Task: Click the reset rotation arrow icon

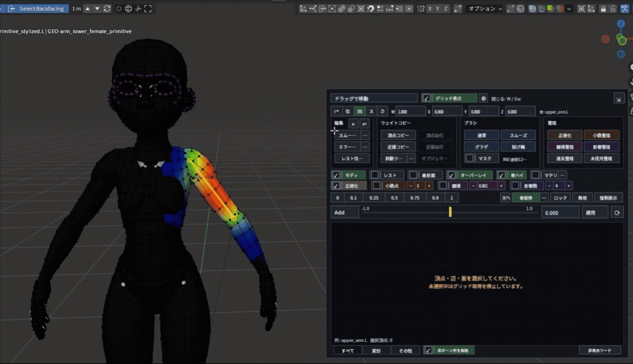Action: pyautogui.click(x=382, y=111)
